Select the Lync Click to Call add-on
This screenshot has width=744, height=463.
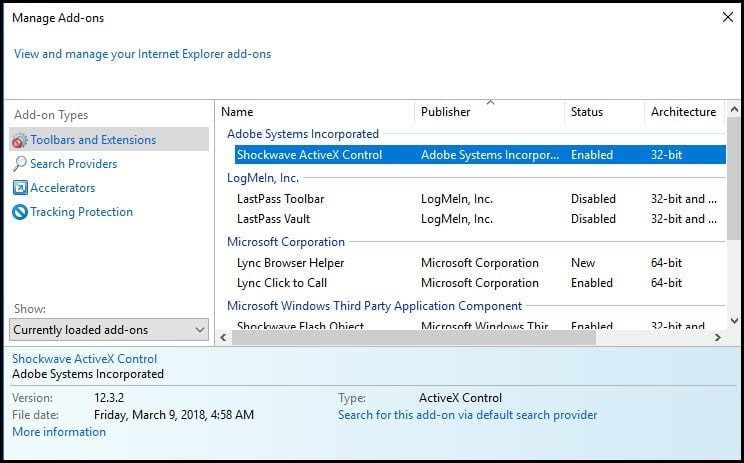coord(282,283)
